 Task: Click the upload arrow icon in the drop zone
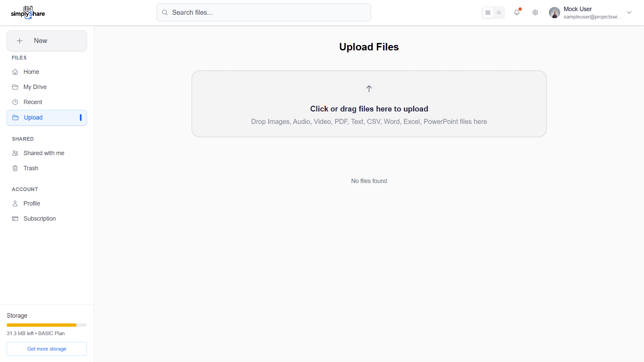369,89
